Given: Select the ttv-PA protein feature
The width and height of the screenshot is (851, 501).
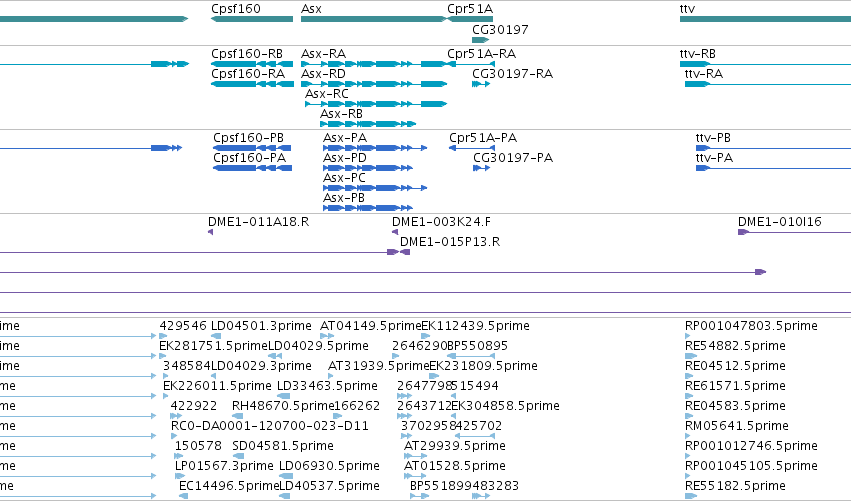Looking at the screenshot, I should [x=714, y=158].
